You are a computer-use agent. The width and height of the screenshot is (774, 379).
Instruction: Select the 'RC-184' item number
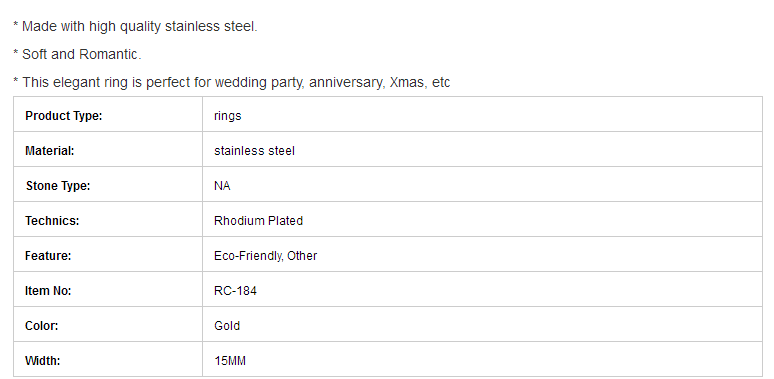235,291
